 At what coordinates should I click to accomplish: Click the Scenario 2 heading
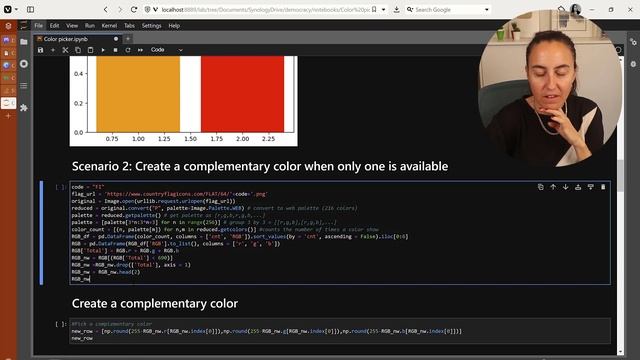tap(260, 166)
